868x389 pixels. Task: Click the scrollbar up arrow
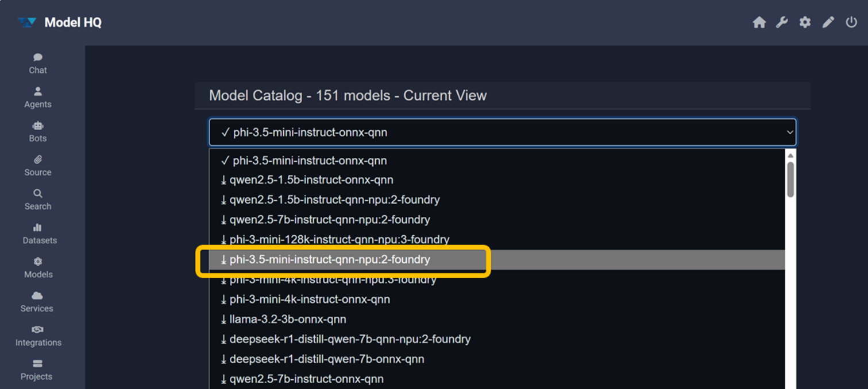point(790,155)
